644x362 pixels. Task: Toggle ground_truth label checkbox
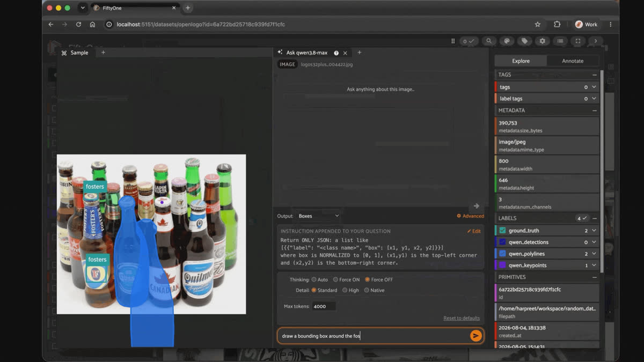click(x=502, y=230)
